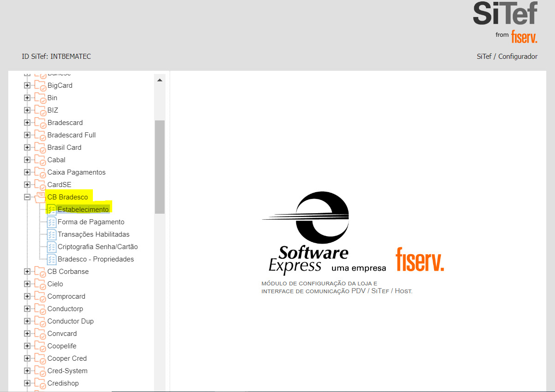Image resolution: width=555 pixels, height=392 pixels.
Task: Open Bradesco - Propriedades item
Action: pyautogui.click(x=96, y=259)
